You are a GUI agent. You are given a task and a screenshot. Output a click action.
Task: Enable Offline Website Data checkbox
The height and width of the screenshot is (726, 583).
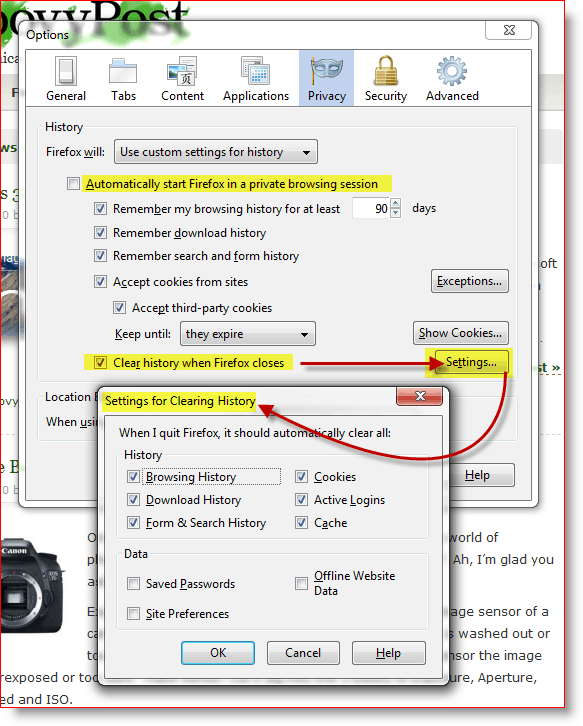click(x=301, y=583)
